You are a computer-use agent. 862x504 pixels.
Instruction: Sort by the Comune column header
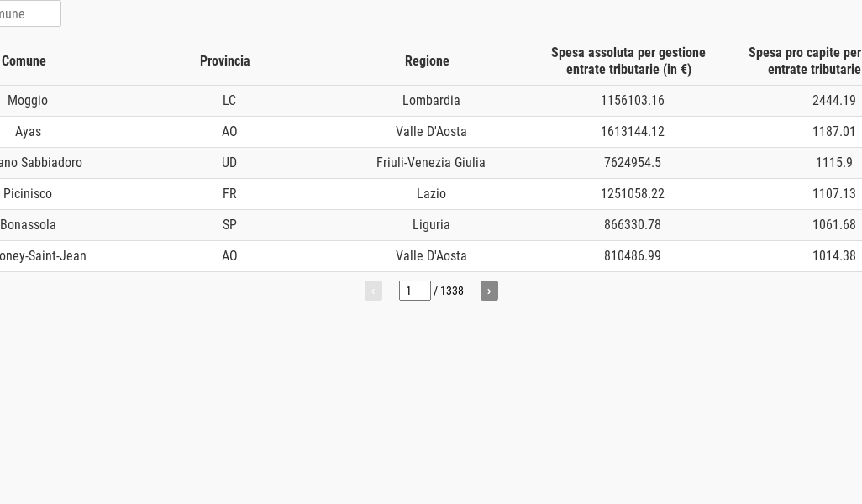tap(24, 60)
